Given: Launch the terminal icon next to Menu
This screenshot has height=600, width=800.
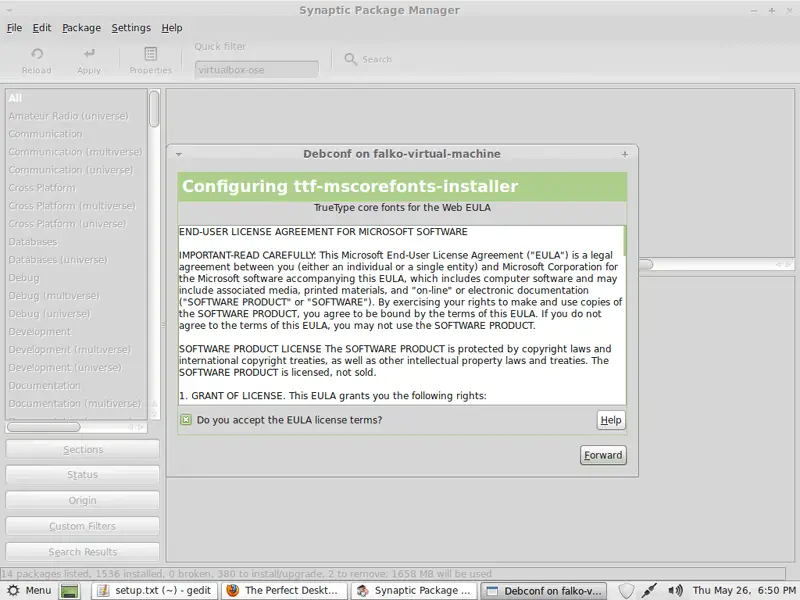Looking at the screenshot, I should click(x=70, y=591).
